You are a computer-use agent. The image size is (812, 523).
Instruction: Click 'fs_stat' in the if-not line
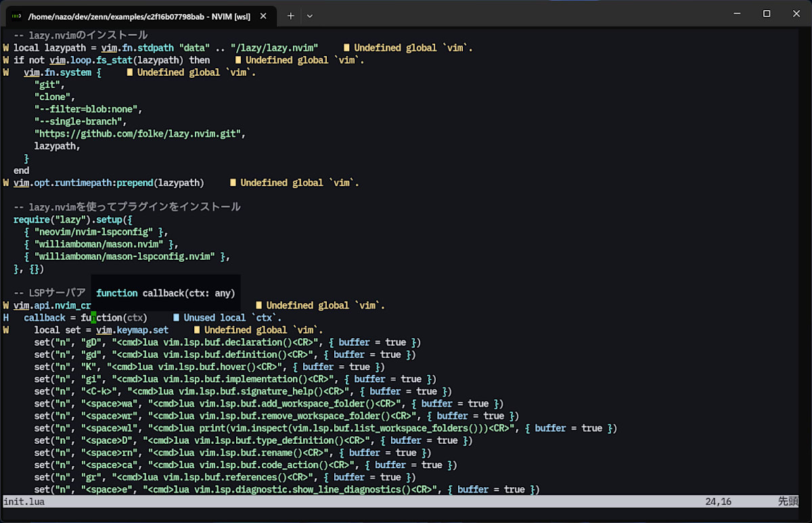point(114,60)
